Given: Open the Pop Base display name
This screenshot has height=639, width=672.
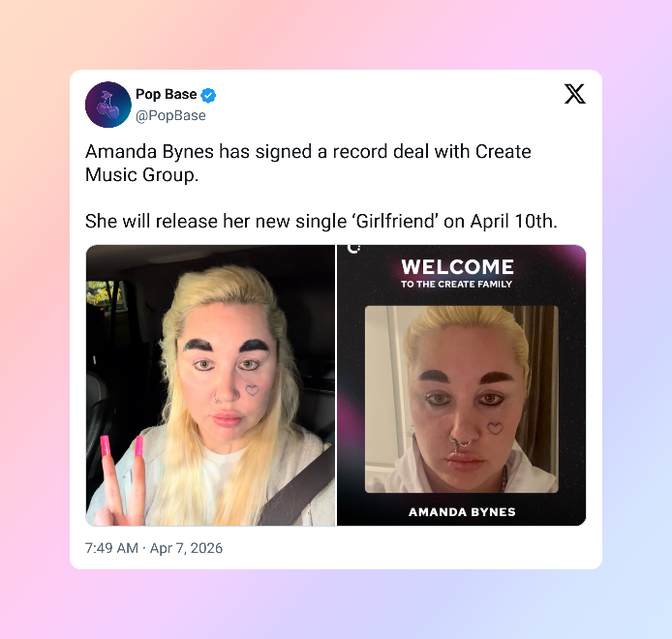Looking at the screenshot, I should pyautogui.click(x=167, y=94).
